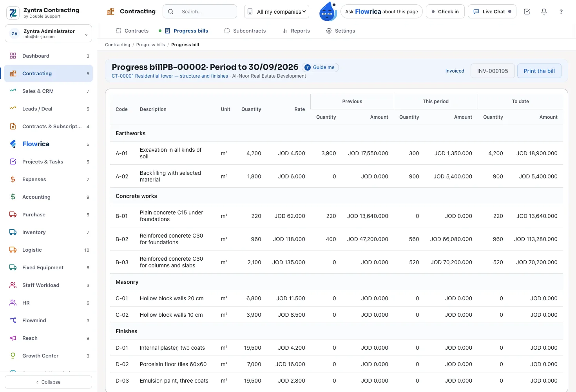Click the Guide me button

coord(320,67)
